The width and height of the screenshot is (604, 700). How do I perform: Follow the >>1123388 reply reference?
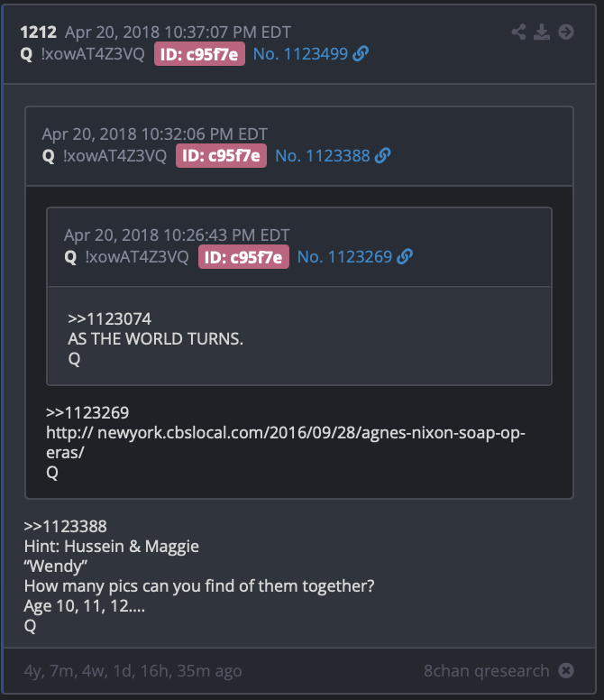coord(66,526)
